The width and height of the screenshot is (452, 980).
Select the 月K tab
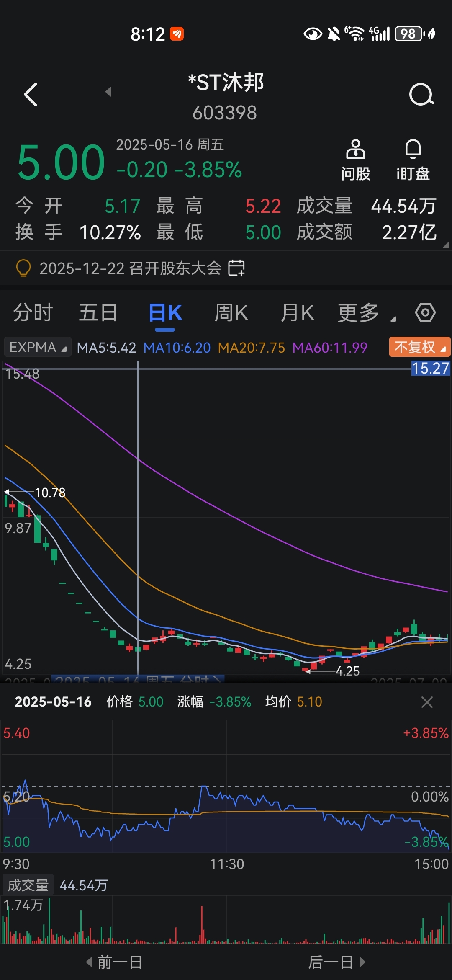298,313
